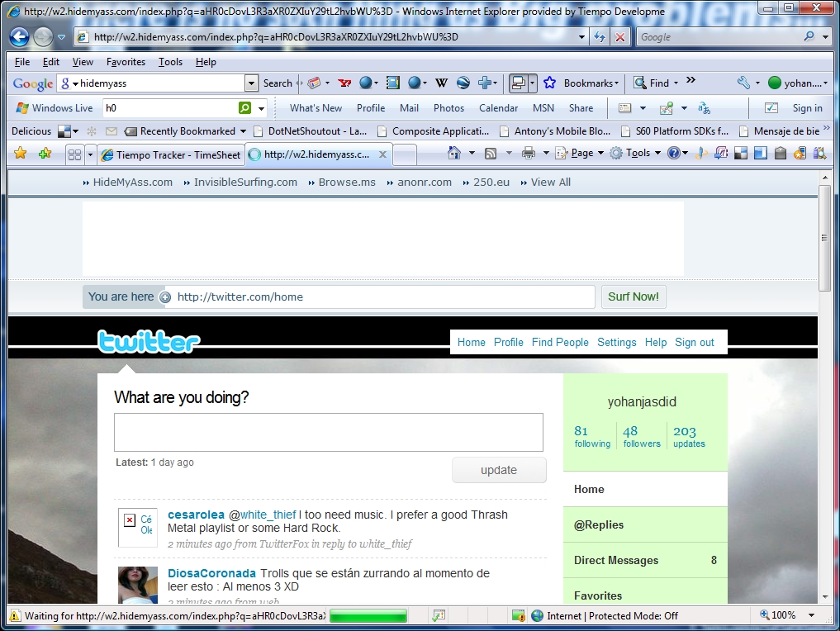Viewport: 840px width, 631px height.
Task: Open the Quick Tabs grid view
Action: coord(74,154)
